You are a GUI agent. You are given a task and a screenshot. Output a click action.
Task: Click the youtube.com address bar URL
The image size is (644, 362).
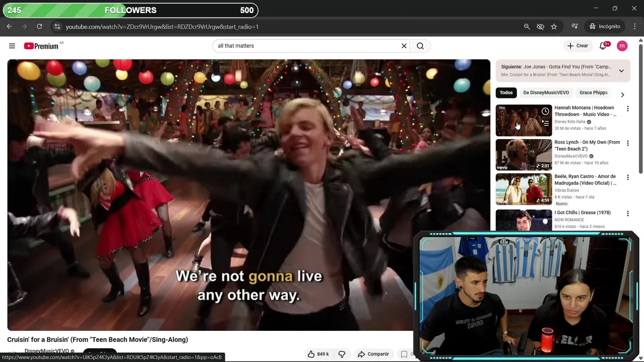(162, 27)
